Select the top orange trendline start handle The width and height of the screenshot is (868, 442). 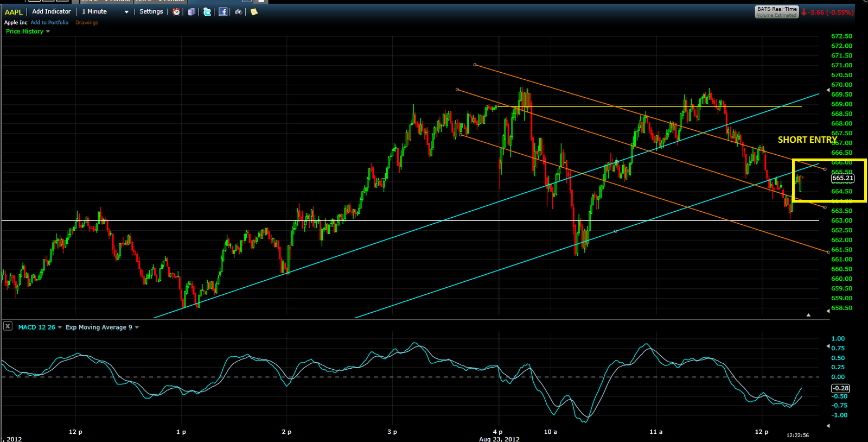point(475,65)
